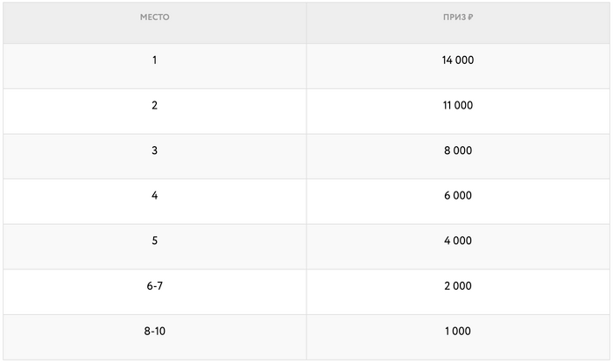This screenshot has width=613, height=364.
Task: Select the 8-10 place range cell
Action: (154, 332)
